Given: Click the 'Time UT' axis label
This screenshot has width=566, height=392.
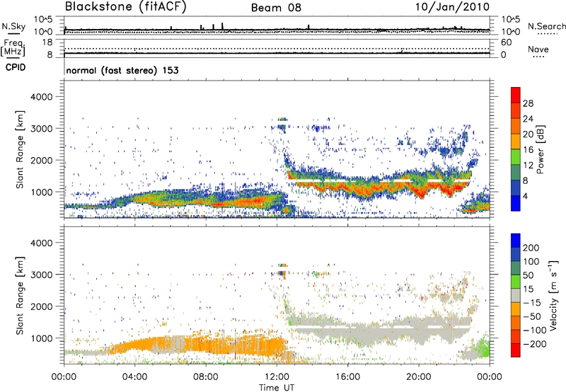Looking at the screenshot, I should click(x=277, y=388).
